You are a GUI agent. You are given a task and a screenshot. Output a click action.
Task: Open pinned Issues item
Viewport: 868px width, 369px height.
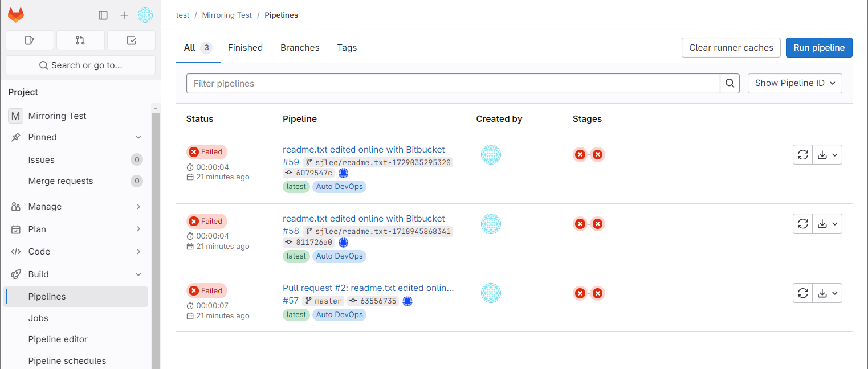click(x=75, y=160)
